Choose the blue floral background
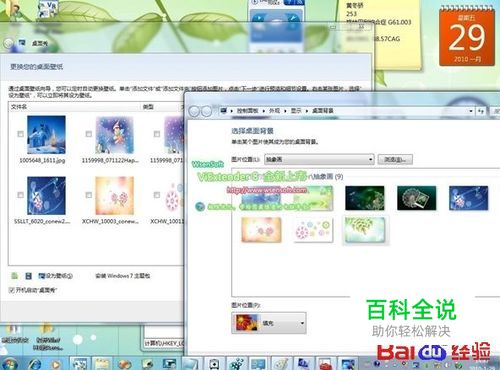Screen dimensions: 500x370 (x=468, y=198)
